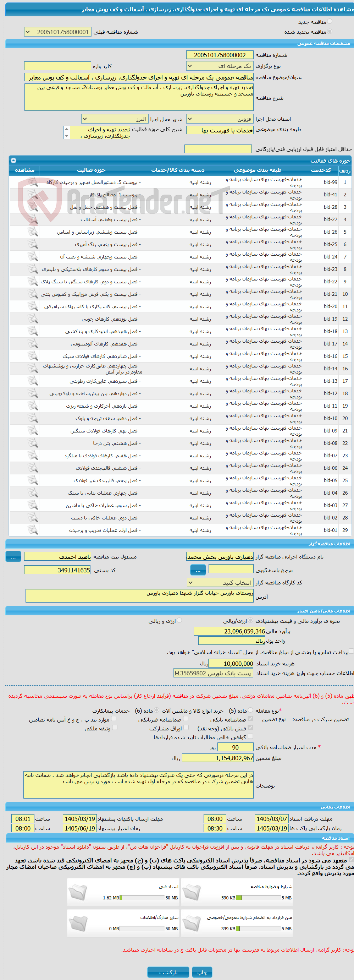This screenshot has width=354, height=980.
Task: Select the ارزی/ریالی radio option
Action: pos(250,621)
